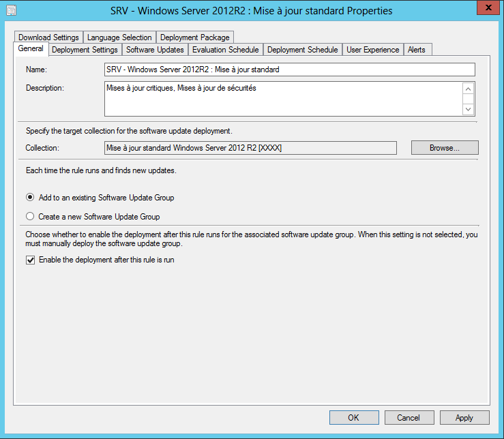Toggle Enable the deployment after this rule is run
Screen dimensions: 504x439
tap(30, 260)
